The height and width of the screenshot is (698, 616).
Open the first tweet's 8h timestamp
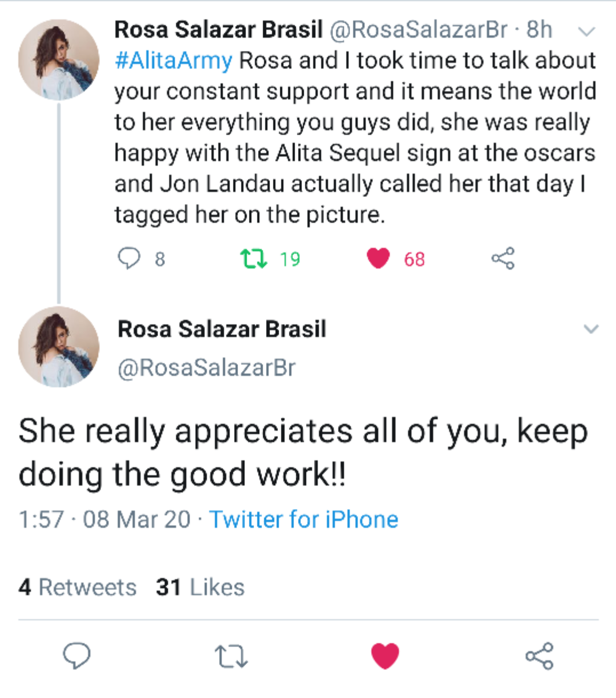click(x=539, y=30)
